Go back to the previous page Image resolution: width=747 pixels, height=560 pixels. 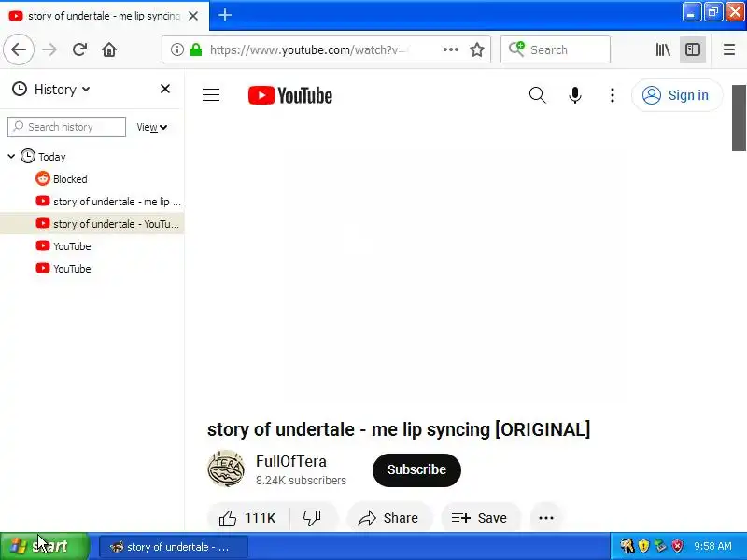[x=19, y=49]
